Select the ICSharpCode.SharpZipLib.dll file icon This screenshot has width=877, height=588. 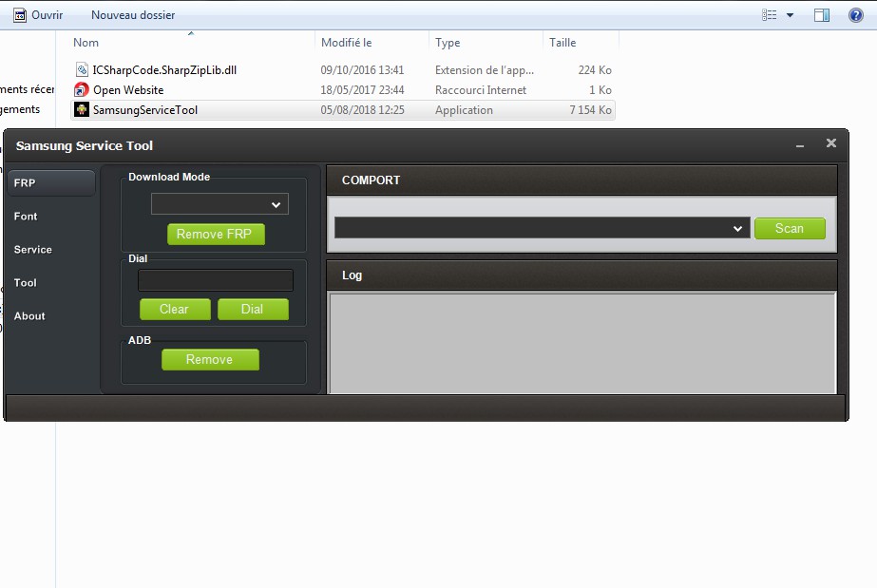(82, 70)
